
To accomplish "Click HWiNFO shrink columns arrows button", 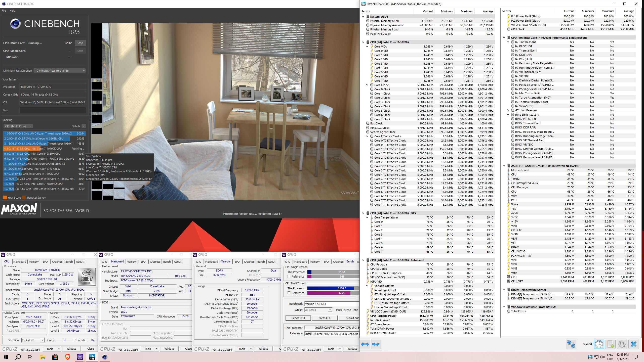I will coord(376,344).
